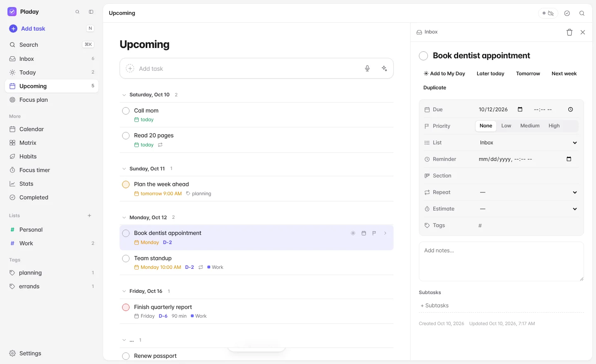Click the Add notes text area

[x=501, y=261]
